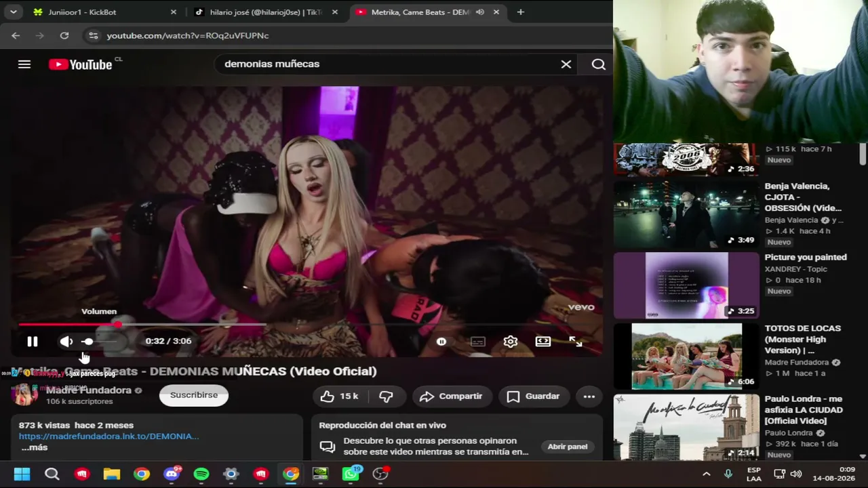Image resolution: width=868 pixels, height=488 pixels.
Task: Open the YouTube hamburger guide menu
Action: (24, 64)
